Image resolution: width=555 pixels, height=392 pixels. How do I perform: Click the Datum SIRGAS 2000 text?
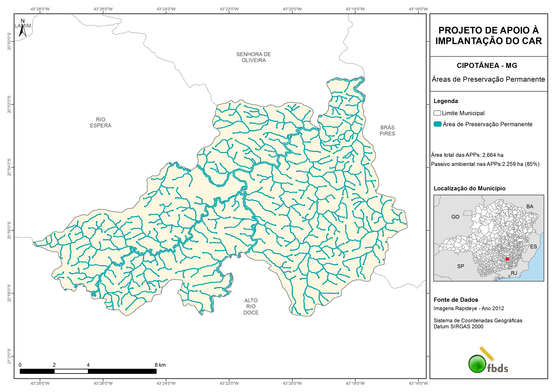coord(458,327)
